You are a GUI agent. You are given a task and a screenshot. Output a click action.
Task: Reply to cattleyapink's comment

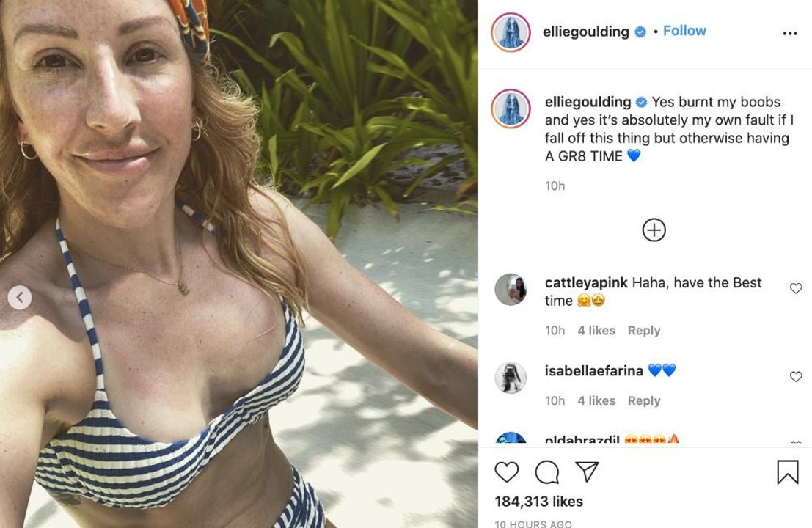coord(644,330)
